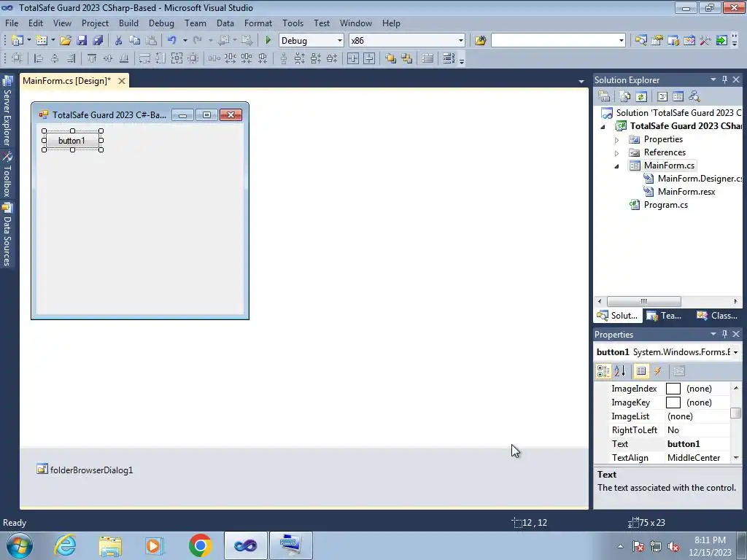Open the x86 platform dropdown
Viewport: 747px width, 560px height.
[461, 41]
